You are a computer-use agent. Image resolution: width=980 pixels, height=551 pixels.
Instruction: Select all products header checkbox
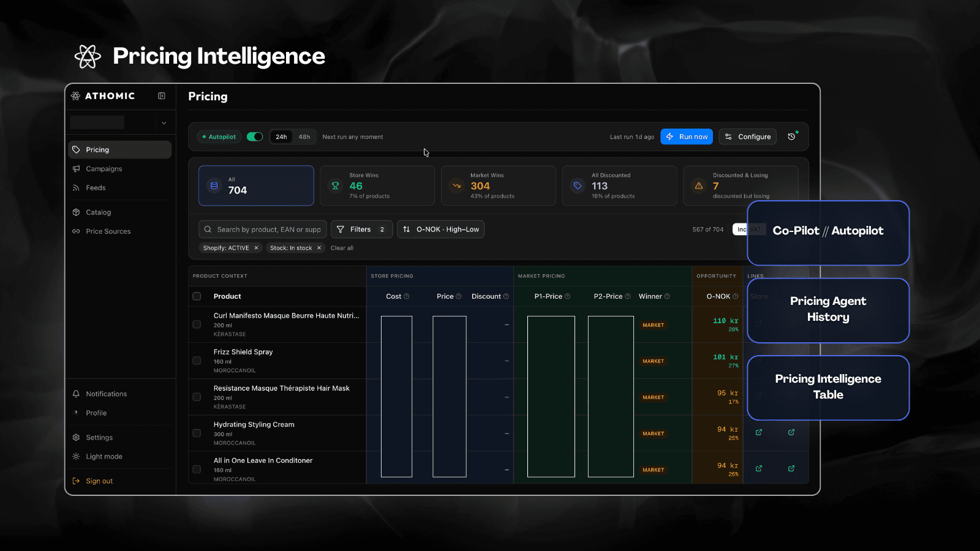coord(197,296)
